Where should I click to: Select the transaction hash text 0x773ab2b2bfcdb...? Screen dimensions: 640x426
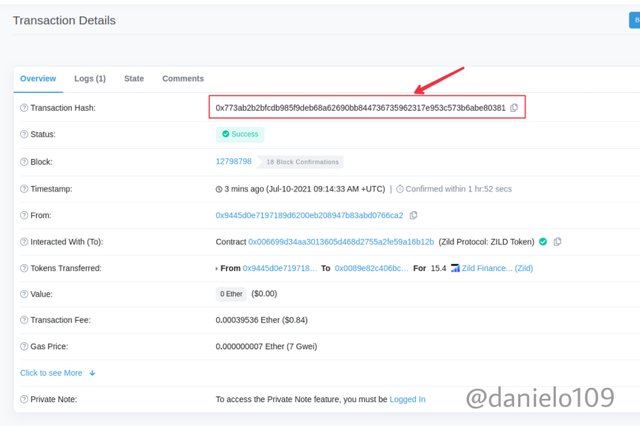pos(360,108)
